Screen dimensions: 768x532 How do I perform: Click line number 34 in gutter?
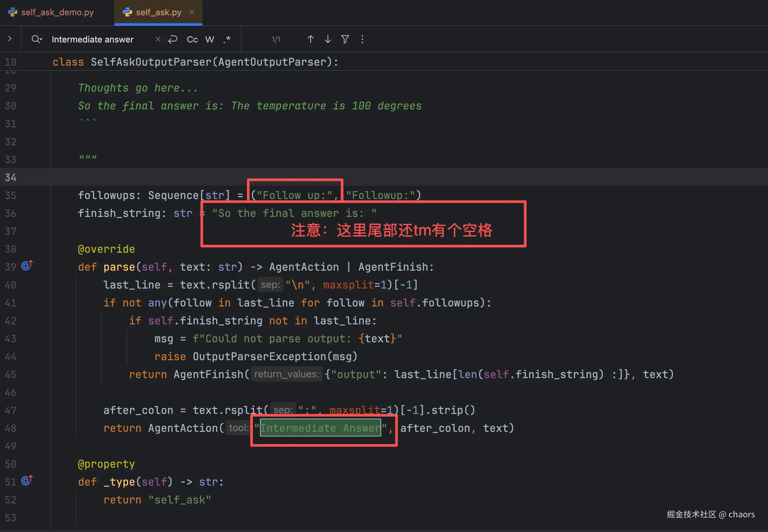(11, 177)
